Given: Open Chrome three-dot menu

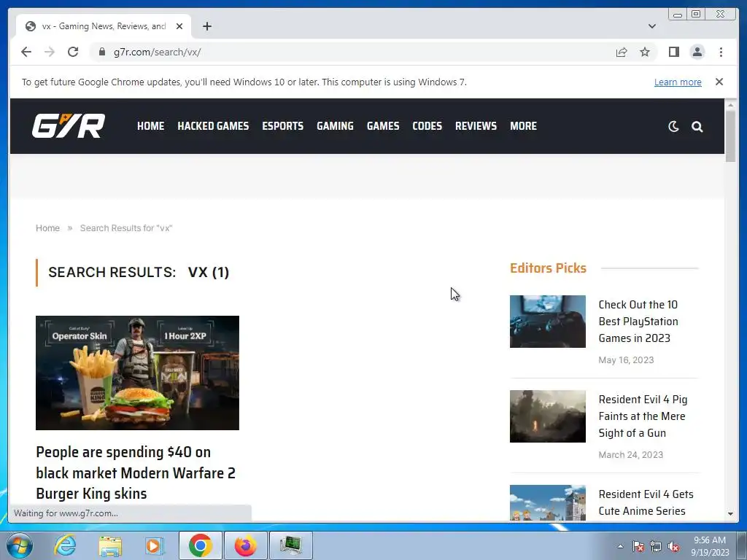Looking at the screenshot, I should [x=721, y=52].
